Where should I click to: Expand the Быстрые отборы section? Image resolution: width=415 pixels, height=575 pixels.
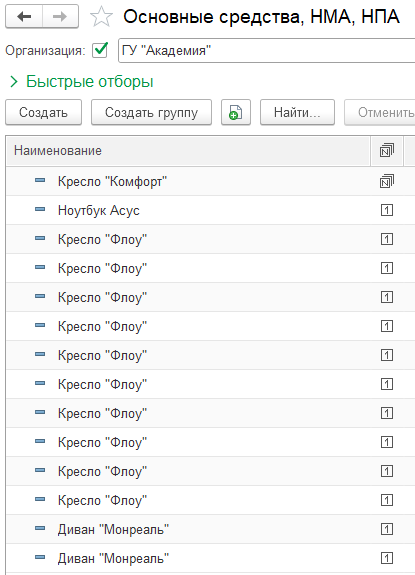81,81
